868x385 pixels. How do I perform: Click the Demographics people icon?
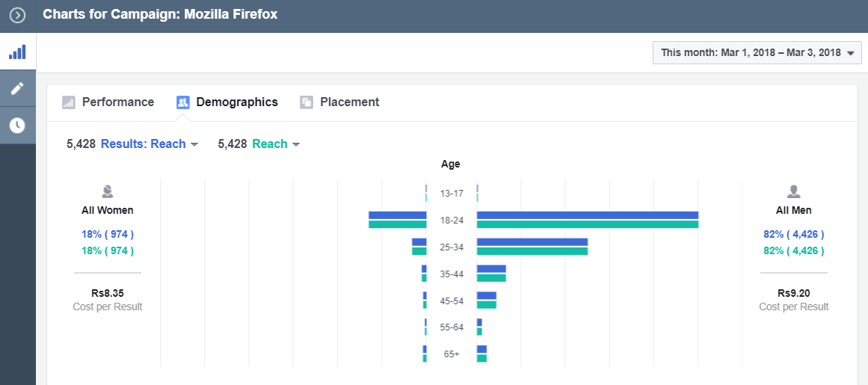pyautogui.click(x=183, y=102)
